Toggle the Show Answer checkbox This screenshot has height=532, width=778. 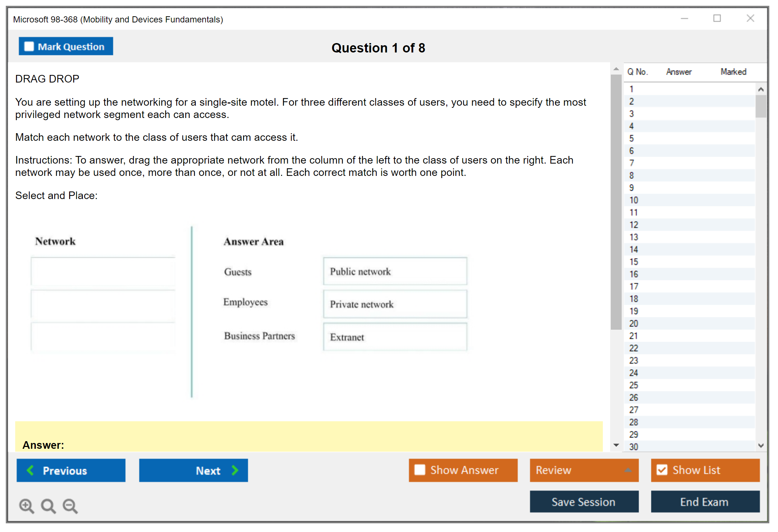pyautogui.click(x=420, y=470)
